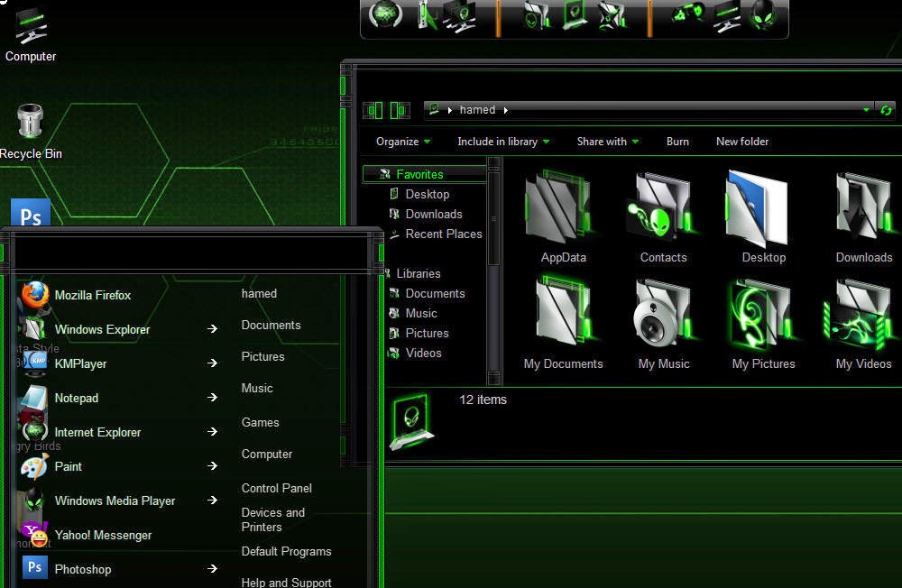
Task: Open KMPlayer from the Start menu
Action: 80,363
